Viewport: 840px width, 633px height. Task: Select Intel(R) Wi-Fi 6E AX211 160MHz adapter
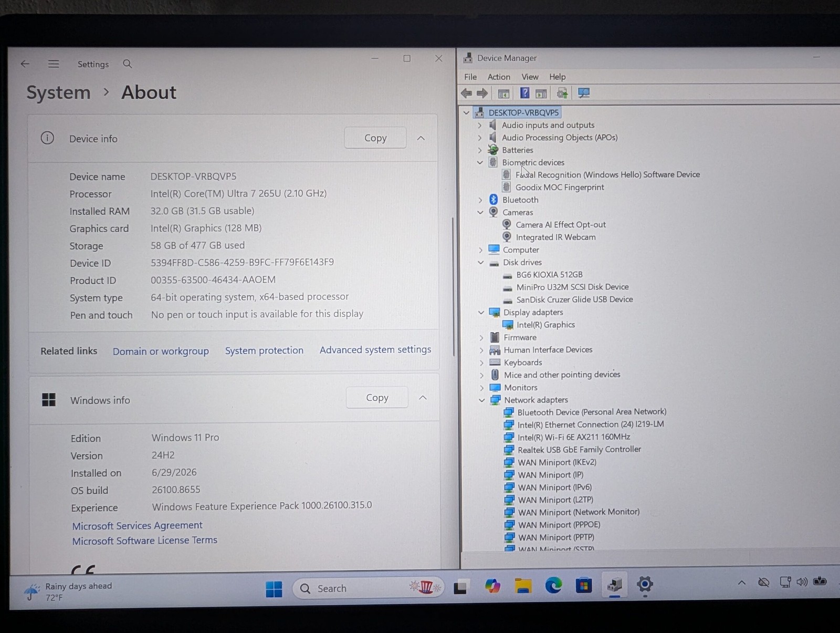(x=567, y=437)
